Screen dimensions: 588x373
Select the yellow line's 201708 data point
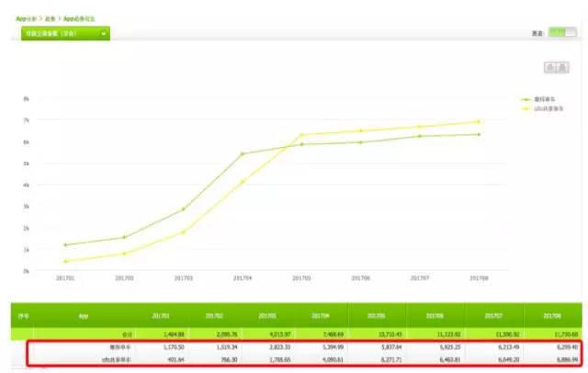pos(479,121)
